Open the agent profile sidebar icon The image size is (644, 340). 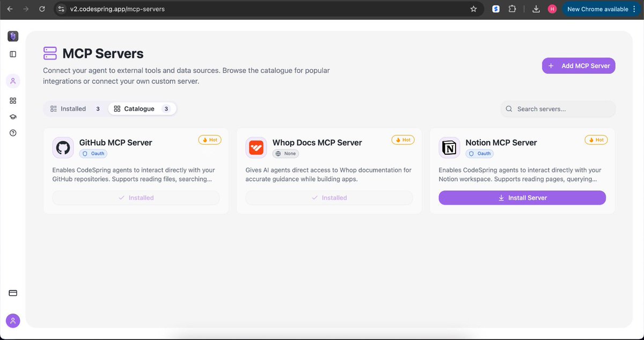(13, 81)
